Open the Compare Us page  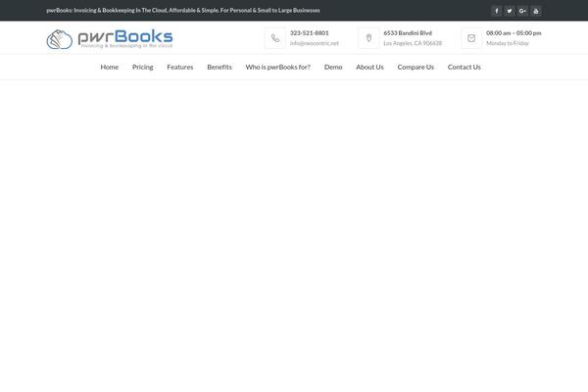tap(416, 67)
